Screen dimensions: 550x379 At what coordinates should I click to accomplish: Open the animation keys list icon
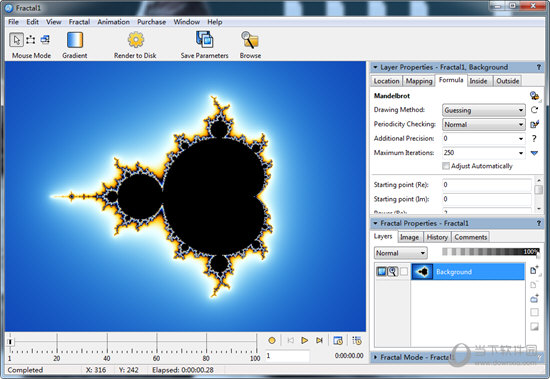[357, 340]
